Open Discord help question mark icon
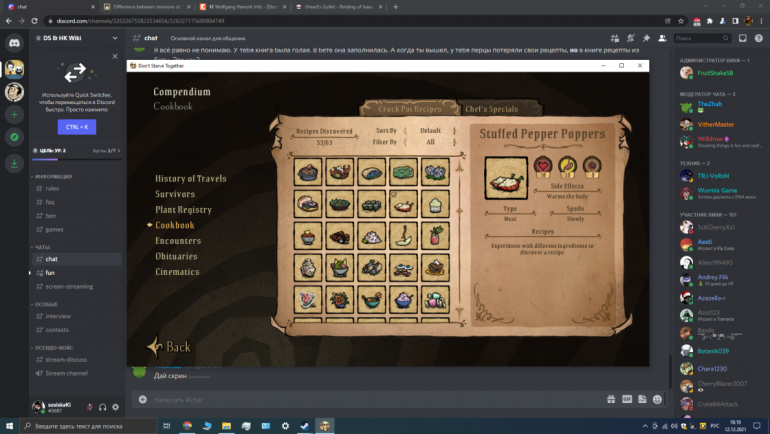 click(x=759, y=38)
